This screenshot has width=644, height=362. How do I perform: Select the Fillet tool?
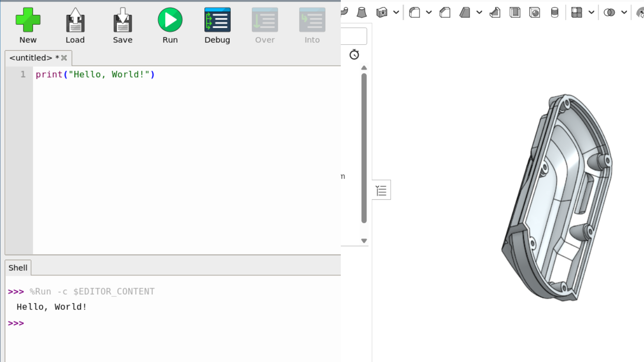coord(415,13)
